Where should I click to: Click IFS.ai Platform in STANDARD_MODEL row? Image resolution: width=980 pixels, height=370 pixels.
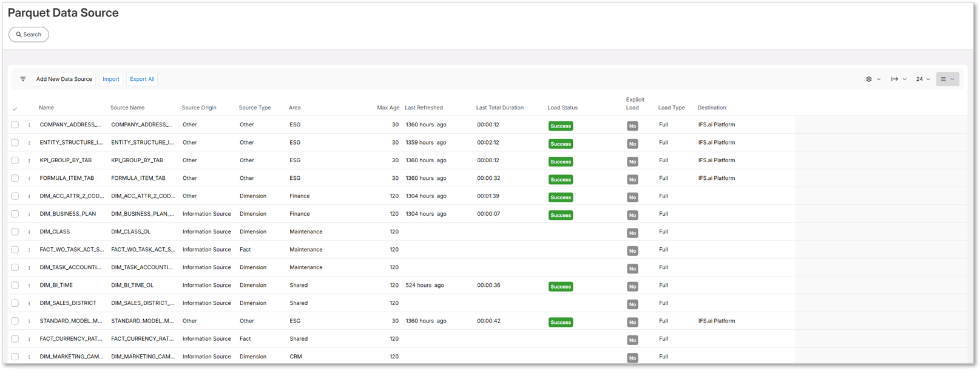point(717,321)
